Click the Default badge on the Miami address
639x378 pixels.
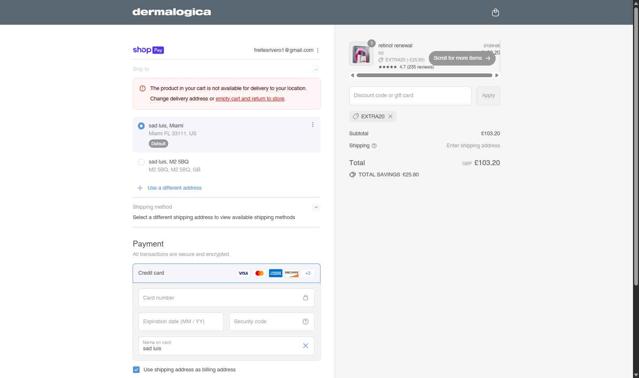158,143
